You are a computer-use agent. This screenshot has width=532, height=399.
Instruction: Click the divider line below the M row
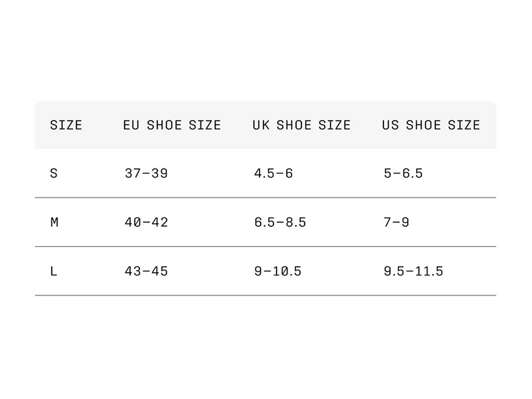(x=265, y=246)
